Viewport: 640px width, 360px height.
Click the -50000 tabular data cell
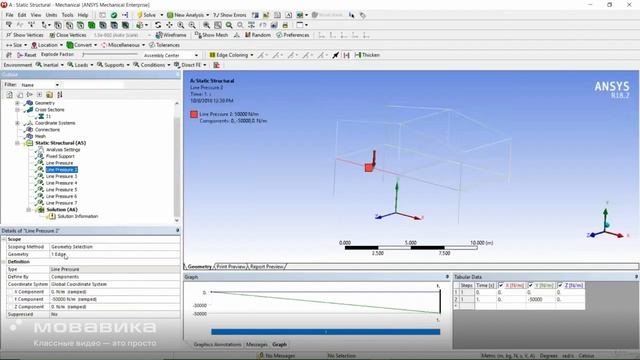coord(541,300)
